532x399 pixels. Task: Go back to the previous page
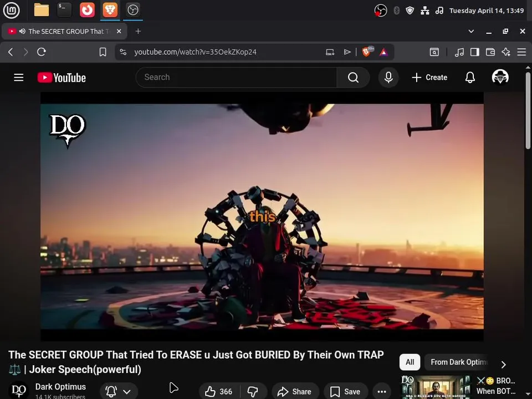[11, 52]
